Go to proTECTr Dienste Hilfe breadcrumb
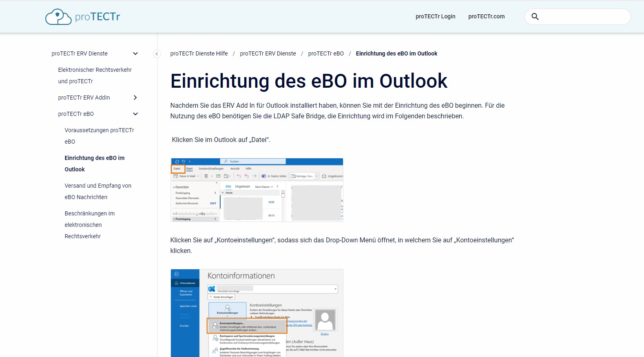 tap(199, 53)
